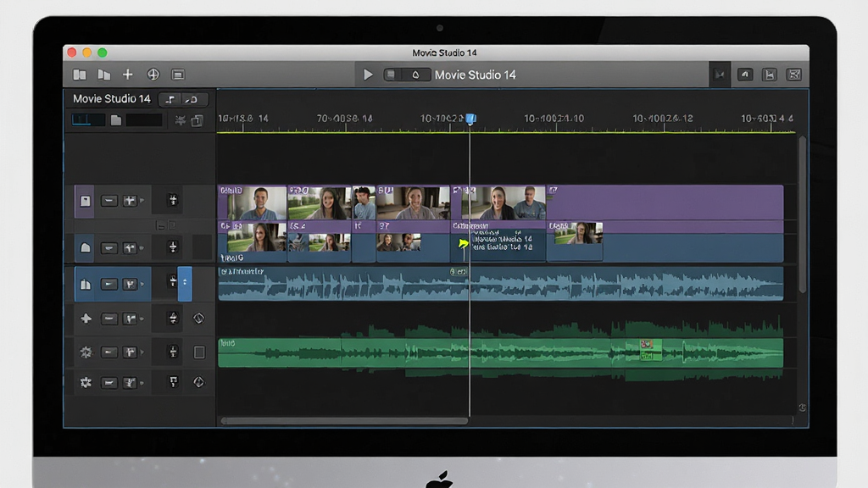
Task: Select the second video track header icon
Action: tap(85, 248)
